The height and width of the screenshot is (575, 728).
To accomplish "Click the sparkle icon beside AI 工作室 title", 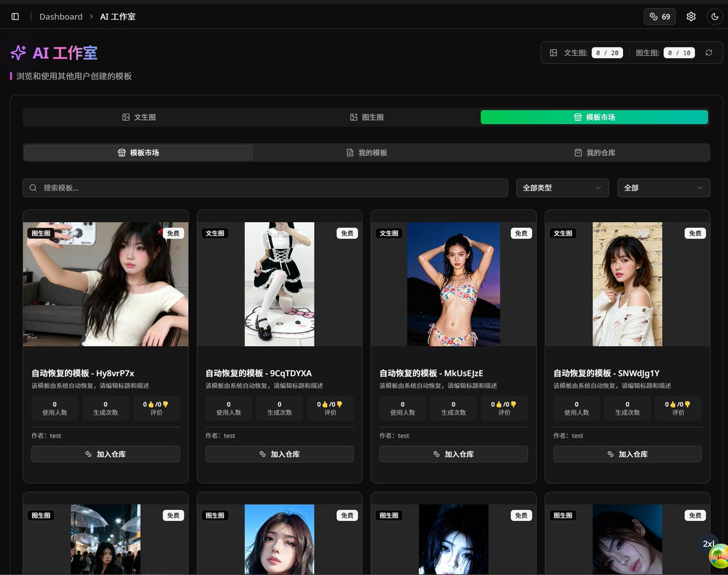I will 18,53.
